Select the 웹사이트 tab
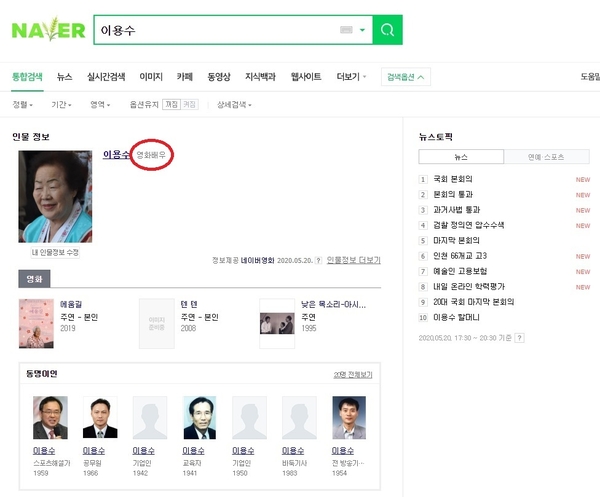Screen dimensions: 600x497 pos(306,77)
